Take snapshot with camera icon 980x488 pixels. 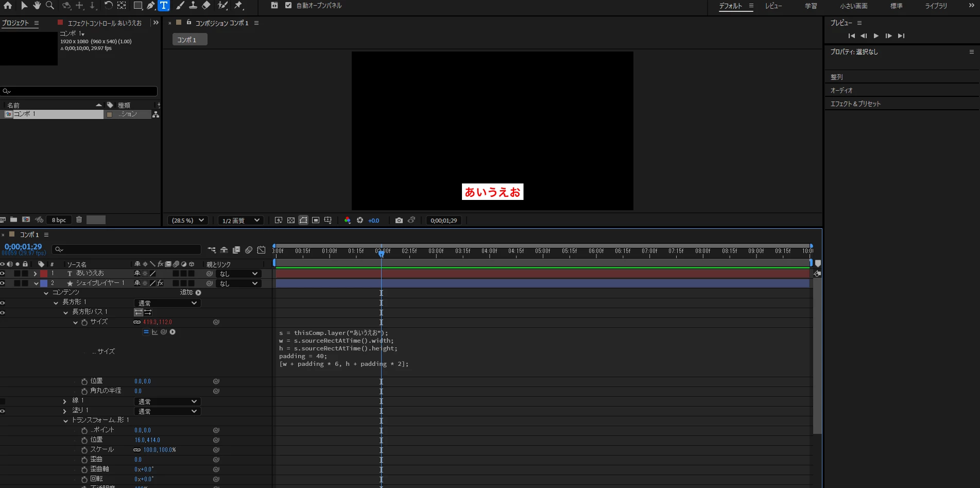click(x=399, y=220)
